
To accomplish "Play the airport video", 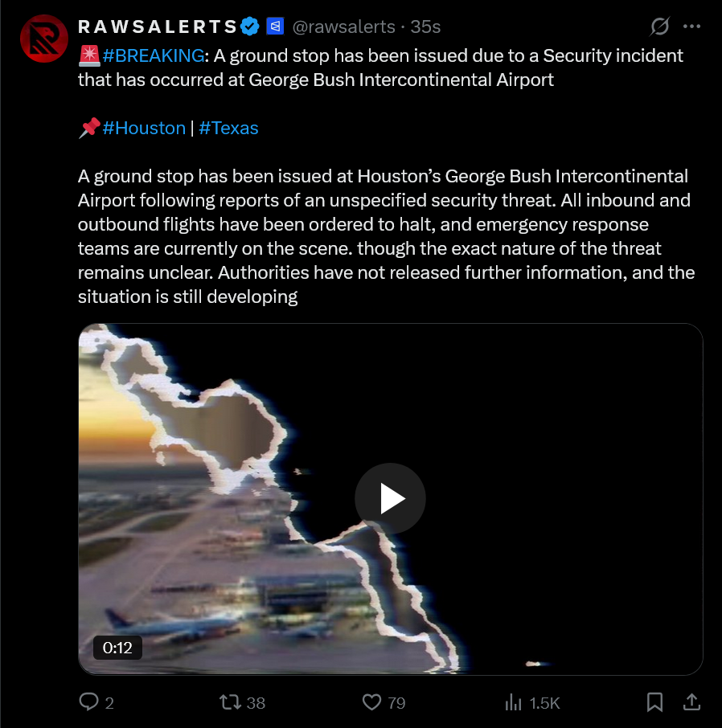I will pos(390,499).
